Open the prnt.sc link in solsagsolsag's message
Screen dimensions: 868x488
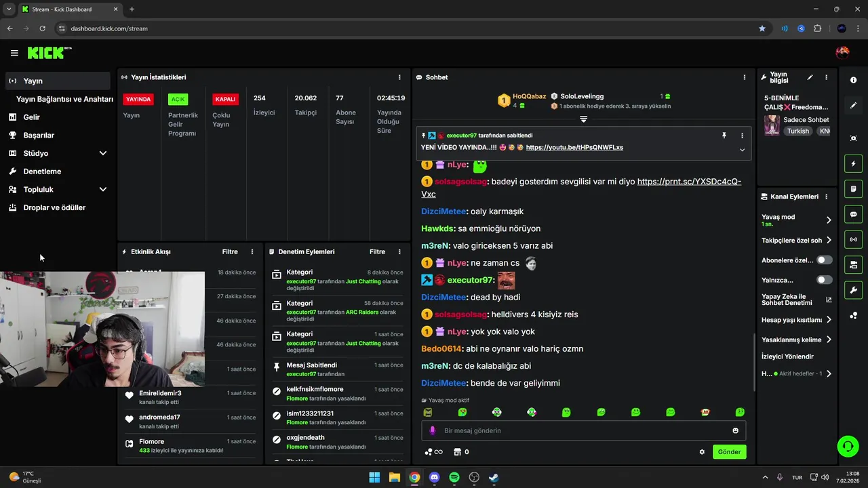[x=689, y=182]
